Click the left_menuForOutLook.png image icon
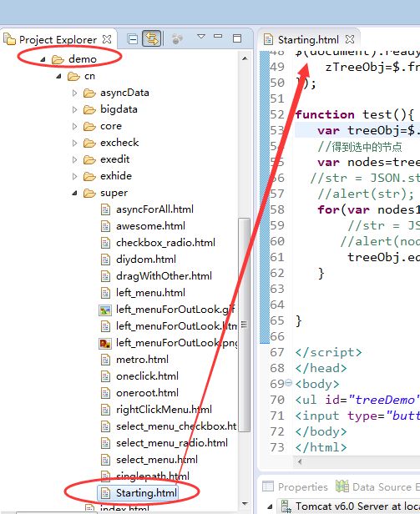420x514 pixels. click(105, 344)
